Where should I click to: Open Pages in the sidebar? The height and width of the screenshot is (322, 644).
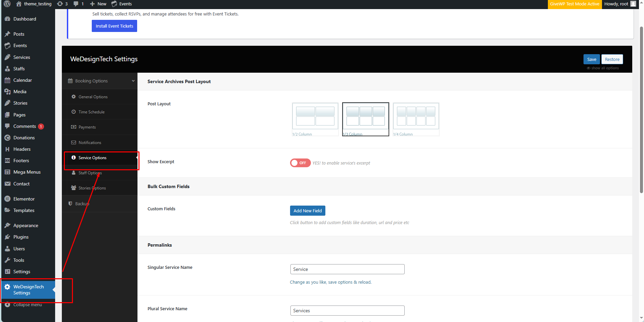tap(28, 115)
